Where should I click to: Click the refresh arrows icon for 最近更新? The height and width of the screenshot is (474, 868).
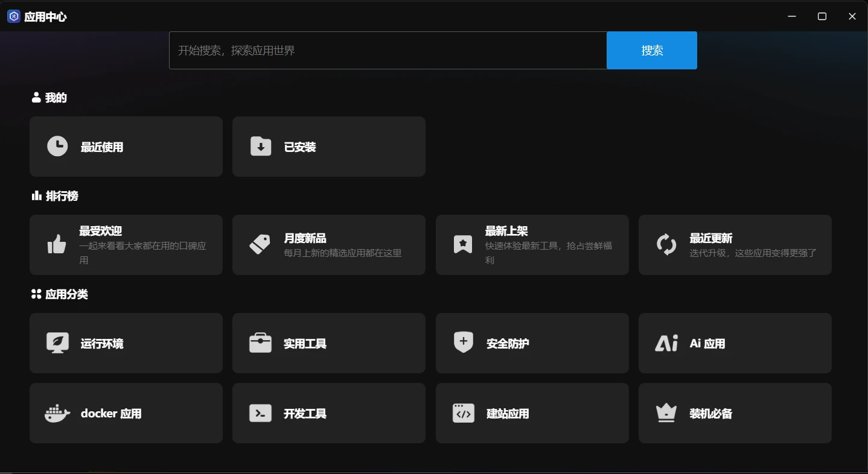[666, 245]
